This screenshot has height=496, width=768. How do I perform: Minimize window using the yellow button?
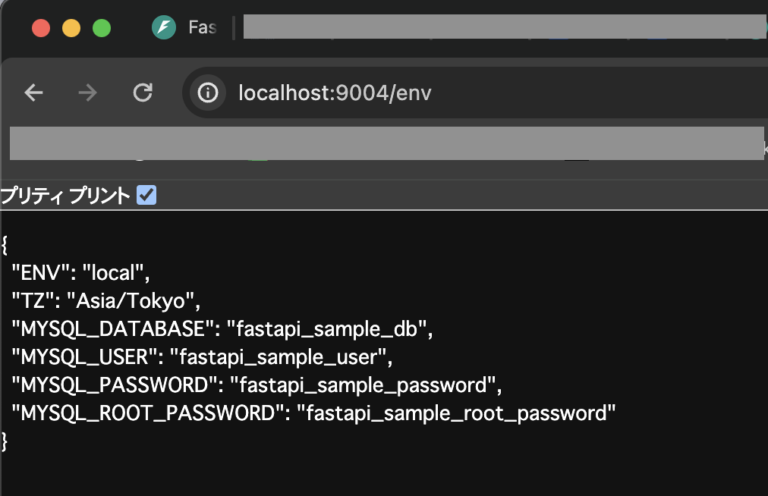(x=71, y=28)
